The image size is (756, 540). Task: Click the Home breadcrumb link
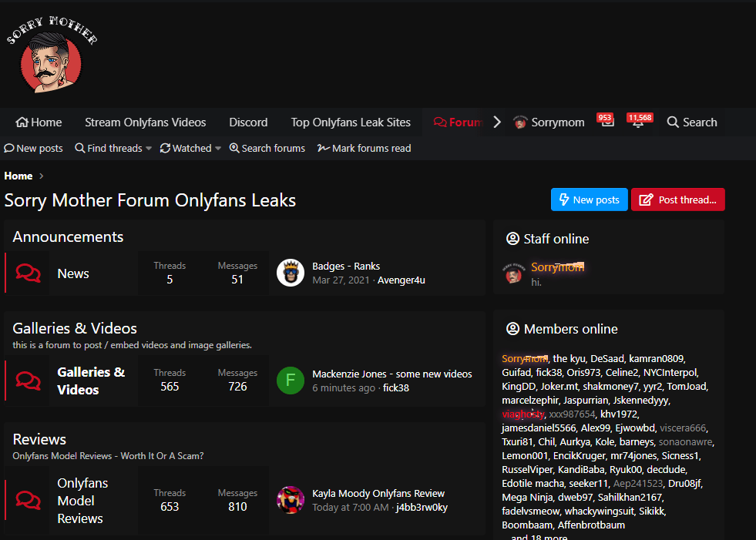18,176
